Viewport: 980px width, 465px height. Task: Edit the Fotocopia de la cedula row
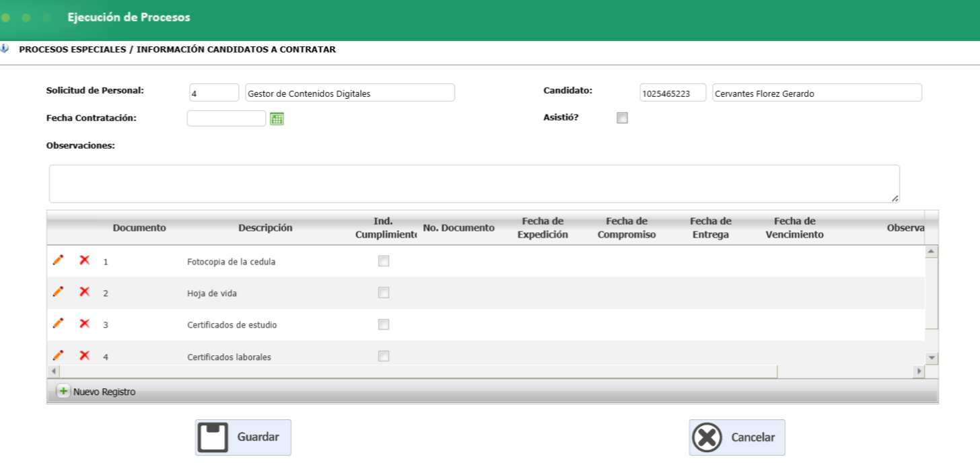pyautogui.click(x=58, y=260)
